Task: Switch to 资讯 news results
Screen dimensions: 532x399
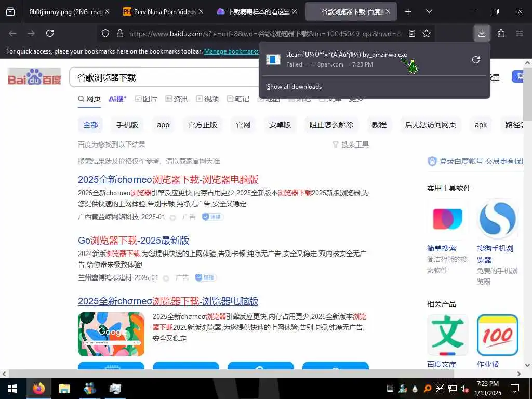Action: (x=177, y=99)
